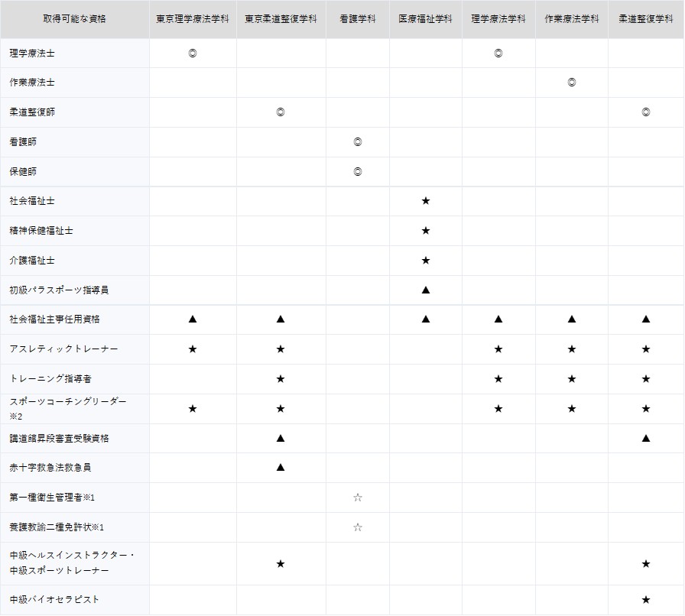The image size is (685, 616).
Task: Select the ★ in the 中級バイオセラピスト row
Action: pos(646,599)
